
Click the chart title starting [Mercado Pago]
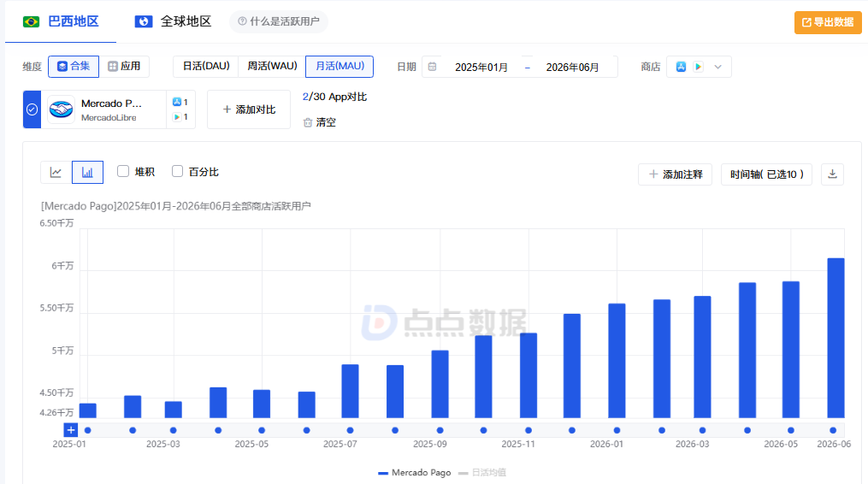(176, 206)
